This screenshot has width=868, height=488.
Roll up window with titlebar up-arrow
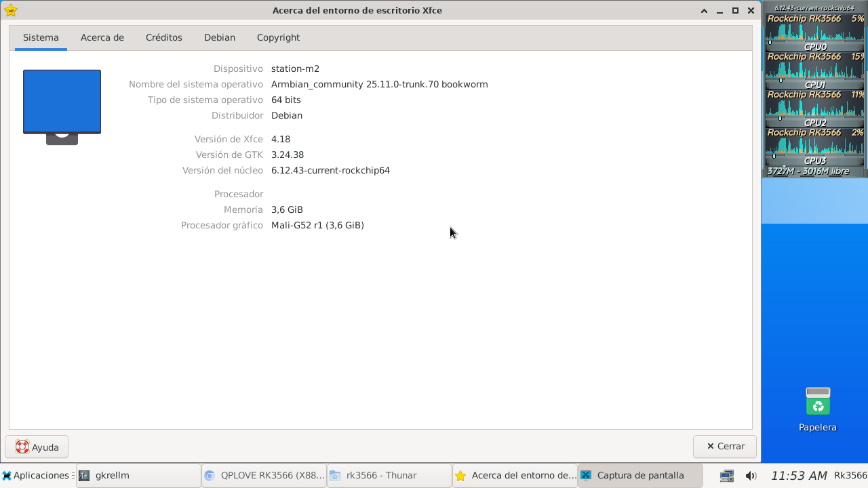[x=704, y=11]
